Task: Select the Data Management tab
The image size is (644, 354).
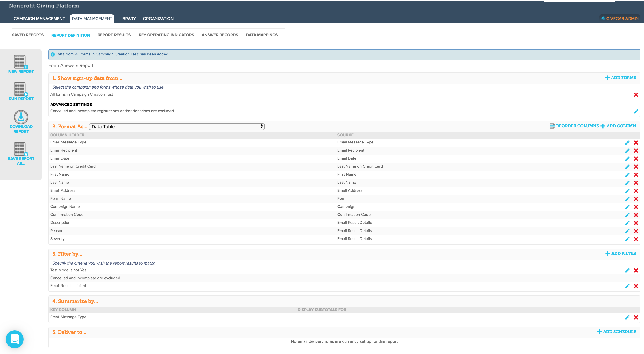Action: tap(92, 19)
